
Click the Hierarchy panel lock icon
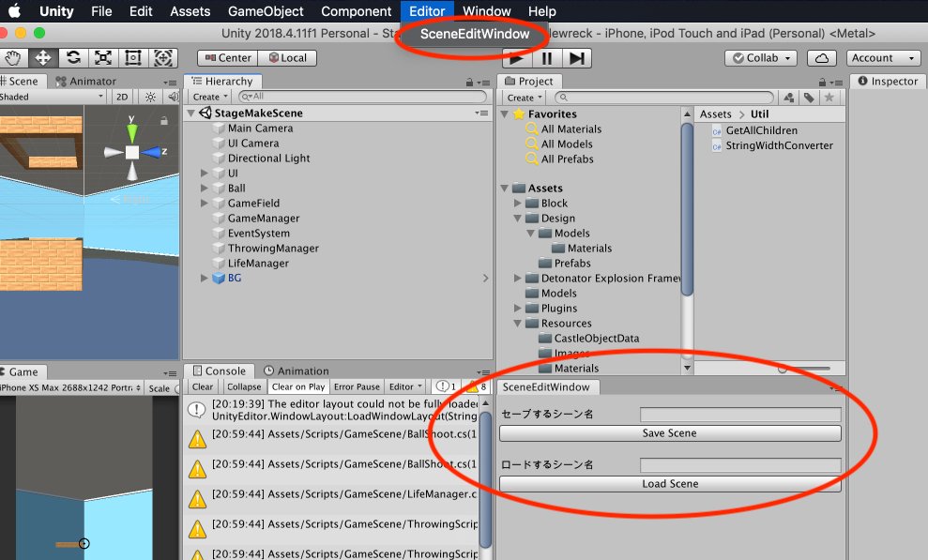pyautogui.click(x=469, y=83)
